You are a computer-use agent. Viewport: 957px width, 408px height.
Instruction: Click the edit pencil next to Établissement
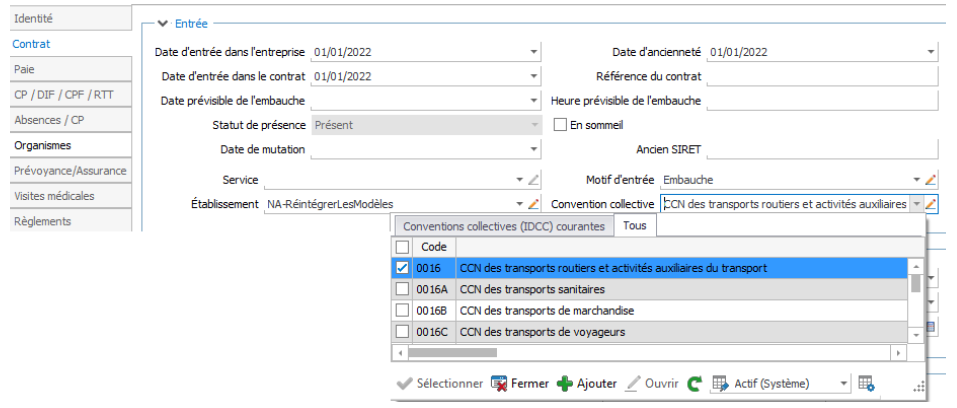533,204
